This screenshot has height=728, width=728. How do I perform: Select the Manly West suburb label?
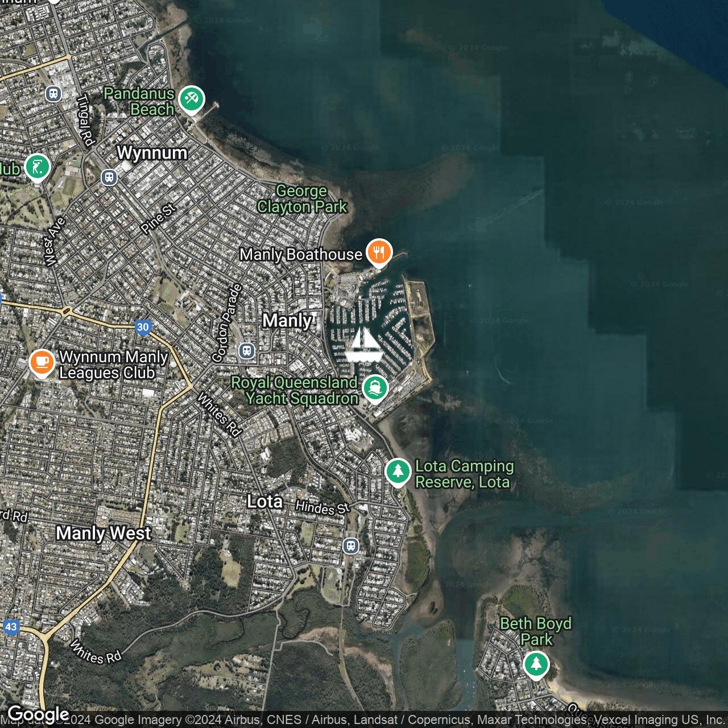104,533
